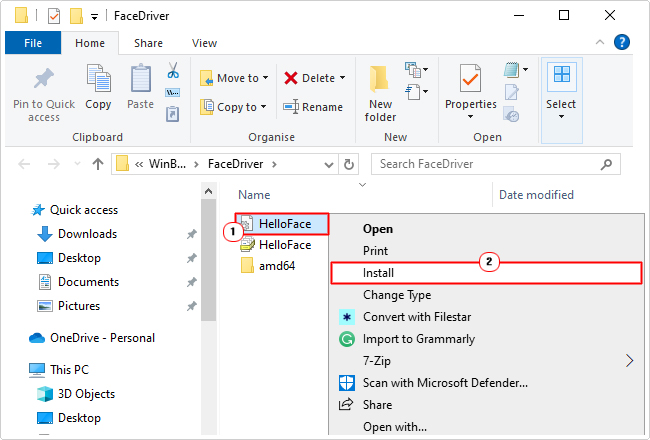Click the Rename button
Viewport: 650px width, 440px height.
tap(313, 107)
